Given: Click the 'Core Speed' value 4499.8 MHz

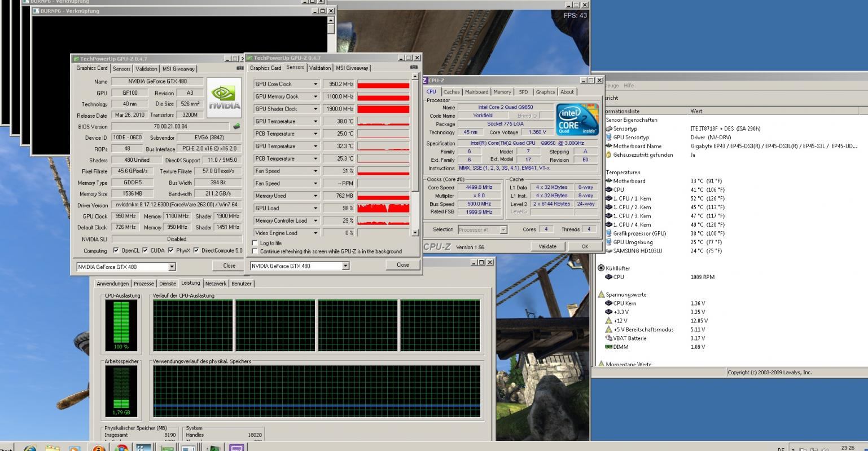Looking at the screenshot, I should tap(479, 187).
